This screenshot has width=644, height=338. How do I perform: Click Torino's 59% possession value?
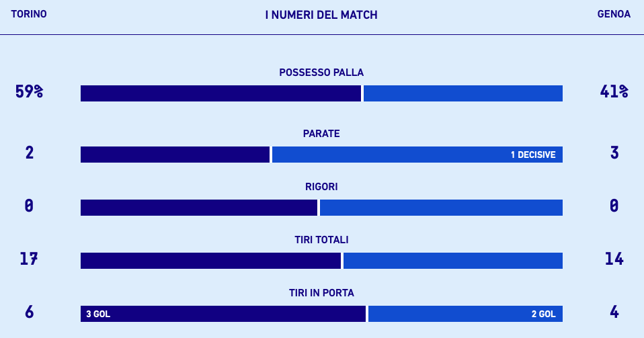click(29, 92)
